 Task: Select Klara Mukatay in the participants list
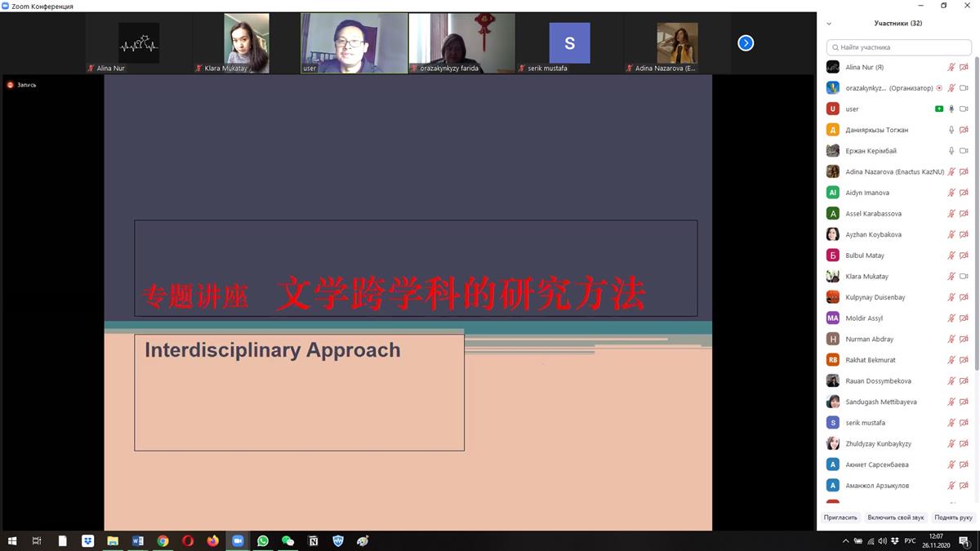pos(866,277)
